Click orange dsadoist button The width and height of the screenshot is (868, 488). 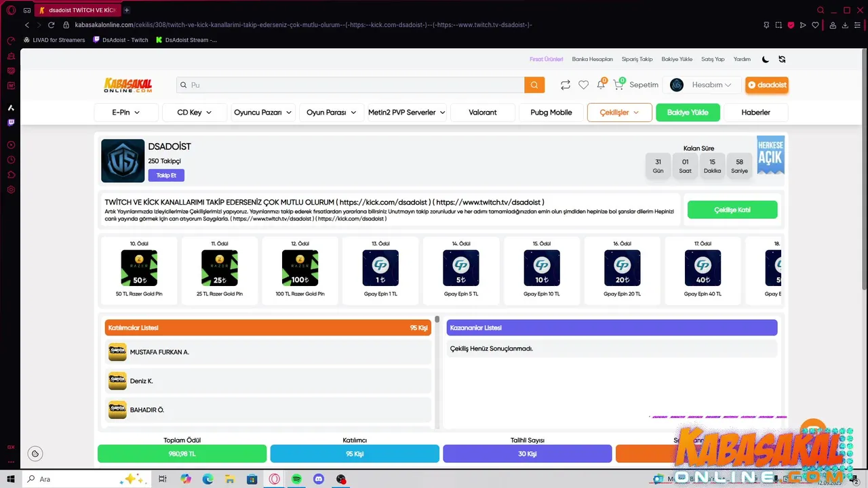tap(767, 85)
